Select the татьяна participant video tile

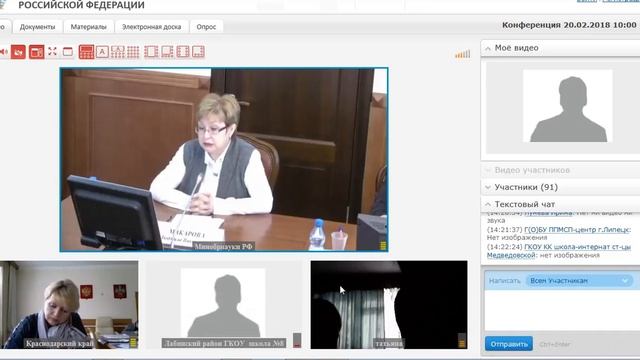(389, 305)
